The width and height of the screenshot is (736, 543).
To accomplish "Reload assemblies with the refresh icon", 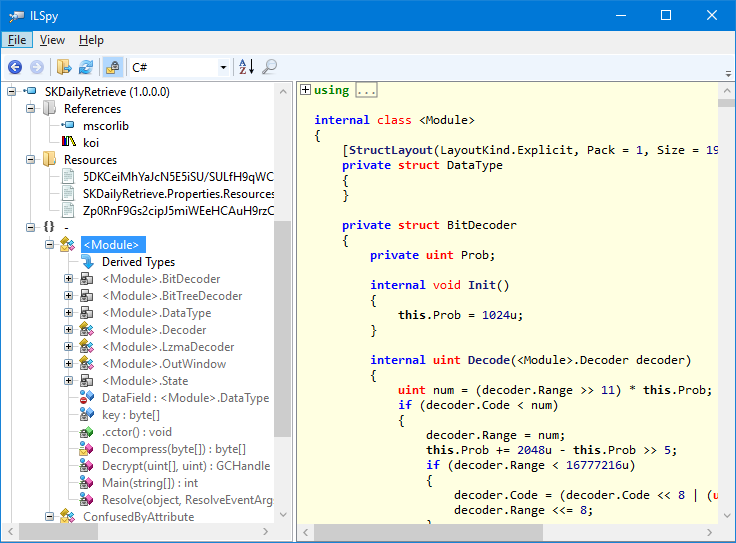I will point(85,67).
